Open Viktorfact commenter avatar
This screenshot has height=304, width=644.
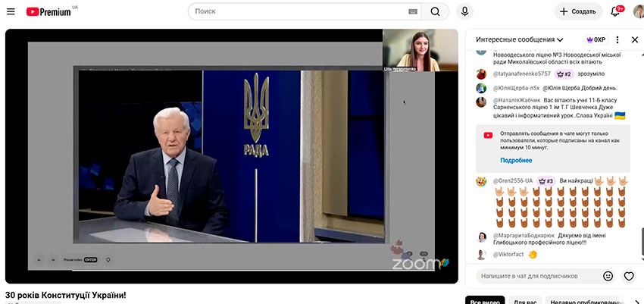(x=481, y=255)
